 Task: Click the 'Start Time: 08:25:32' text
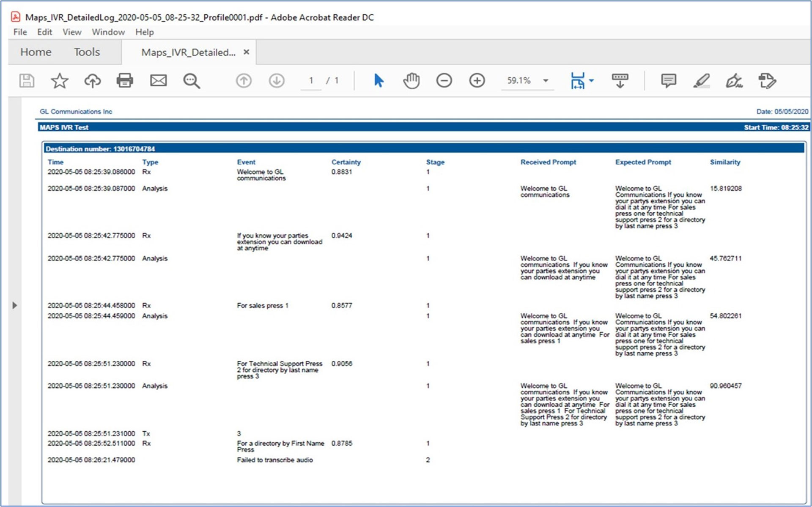click(776, 127)
